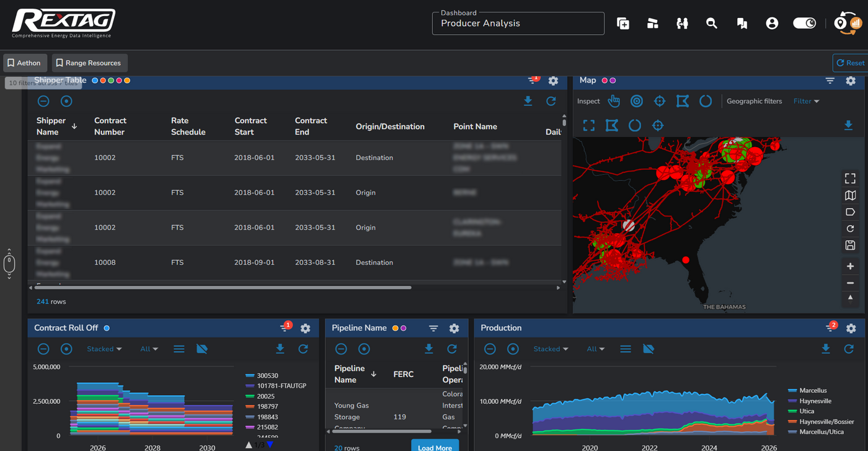Click the Load More button
Image resolution: width=868 pixels, height=451 pixels.
click(435, 447)
